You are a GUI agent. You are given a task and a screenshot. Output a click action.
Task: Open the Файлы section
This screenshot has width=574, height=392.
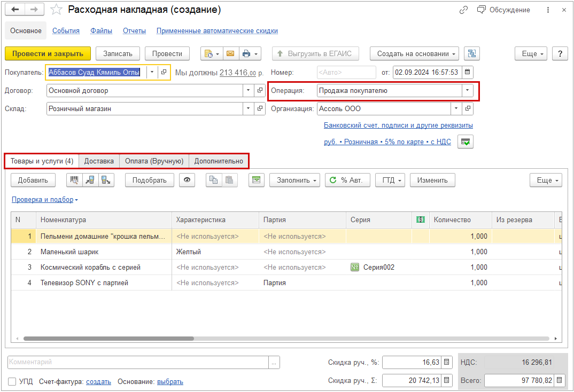[x=102, y=31]
